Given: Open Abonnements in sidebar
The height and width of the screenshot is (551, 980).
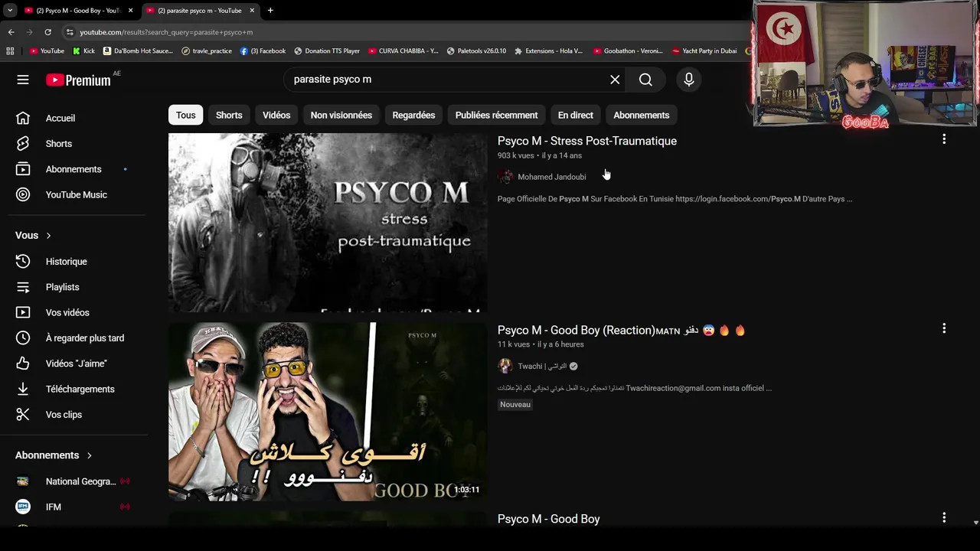Looking at the screenshot, I should [x=73, y=169].
